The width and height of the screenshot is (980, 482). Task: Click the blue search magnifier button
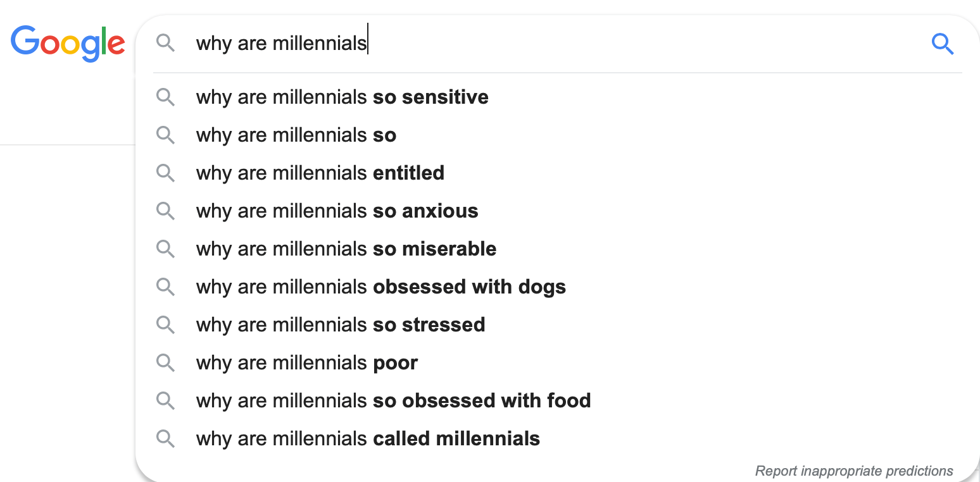942,44
